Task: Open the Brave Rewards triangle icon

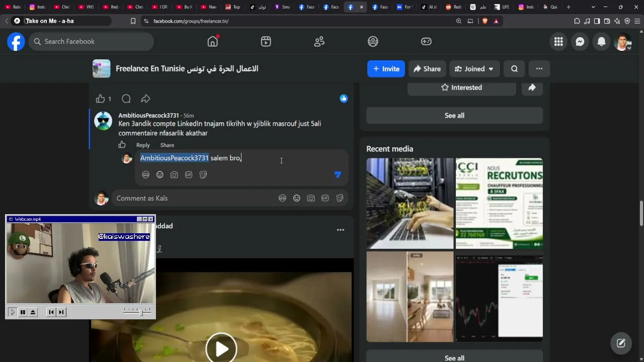Action: click(x=496, y=21)
